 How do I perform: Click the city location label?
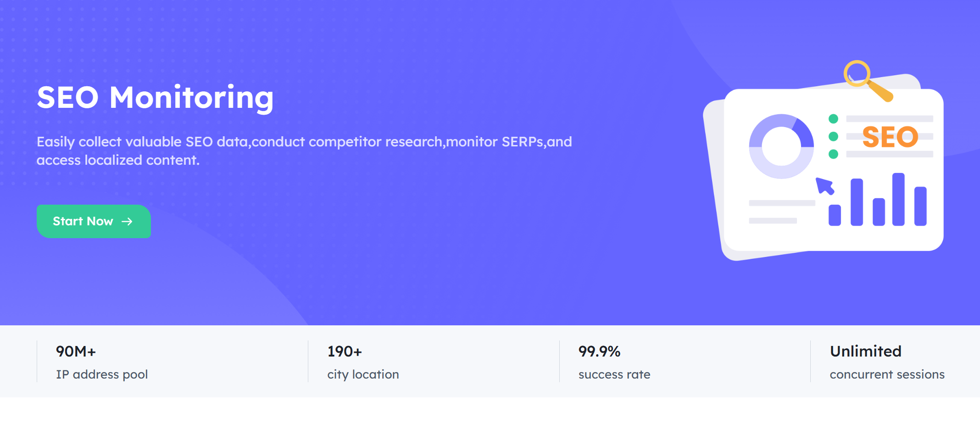click(x=363, y=374)
